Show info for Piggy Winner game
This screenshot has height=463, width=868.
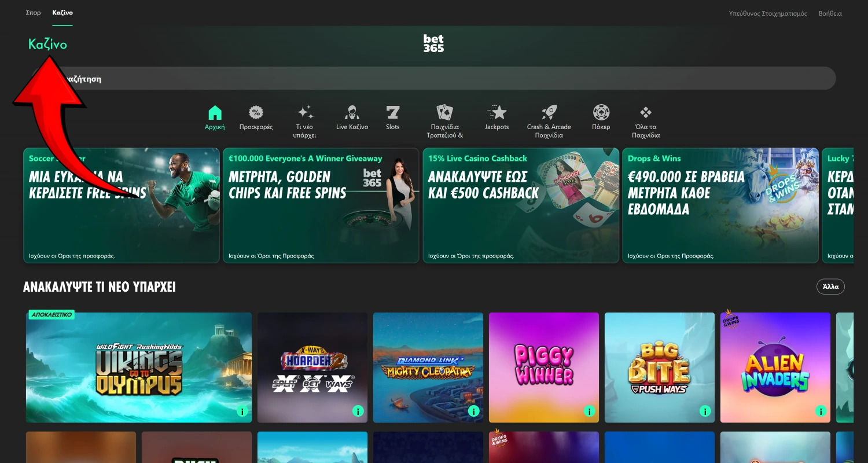[x=589, y=411]
